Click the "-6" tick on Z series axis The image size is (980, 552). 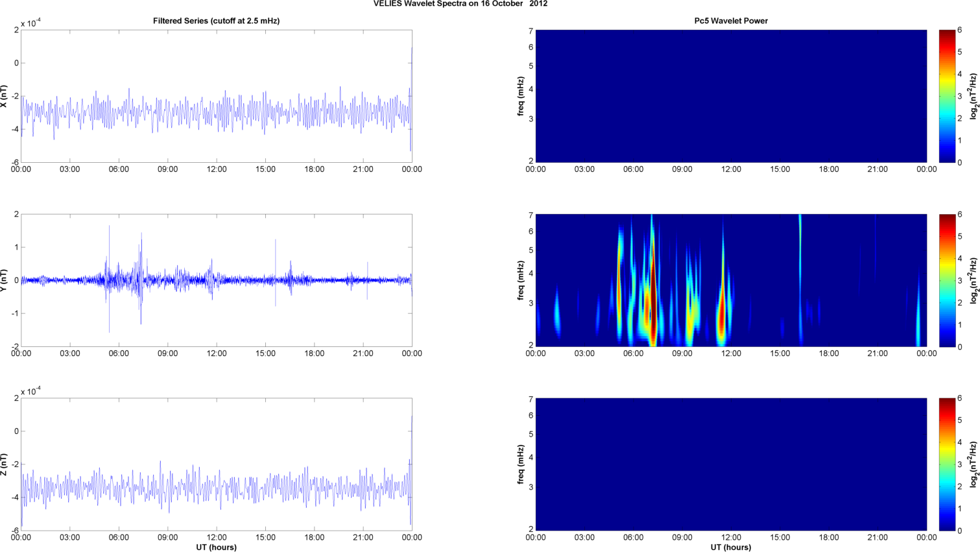click(16, 531)
